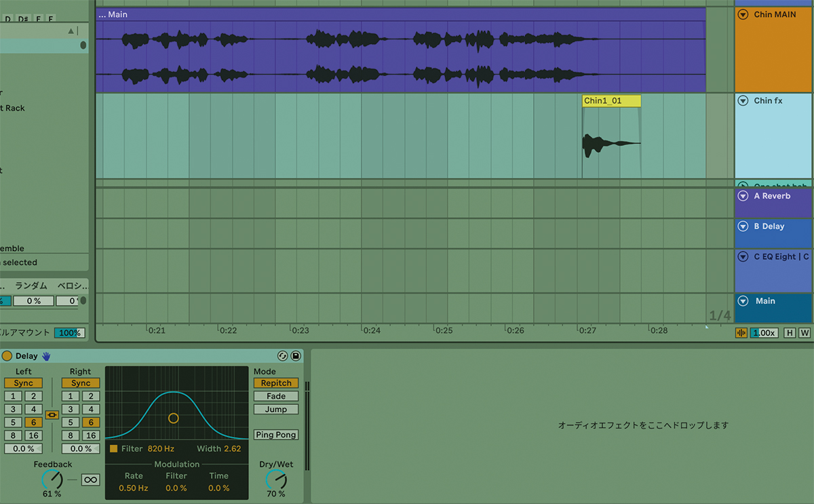This screenshot has height=504, width=814.
Task: Select Left delay time 6 sixteenths
Action: [33, 423]
